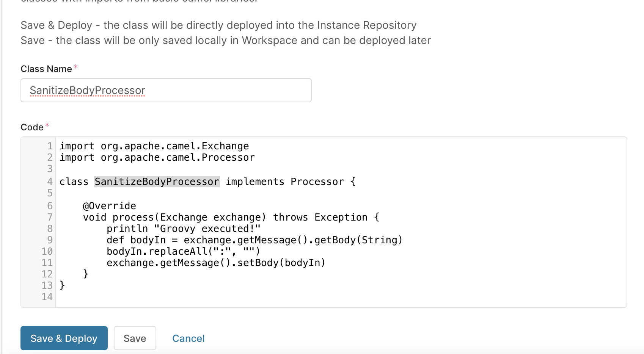Click the void process method signature
The image size is (644, 354).
pos(231,218)
